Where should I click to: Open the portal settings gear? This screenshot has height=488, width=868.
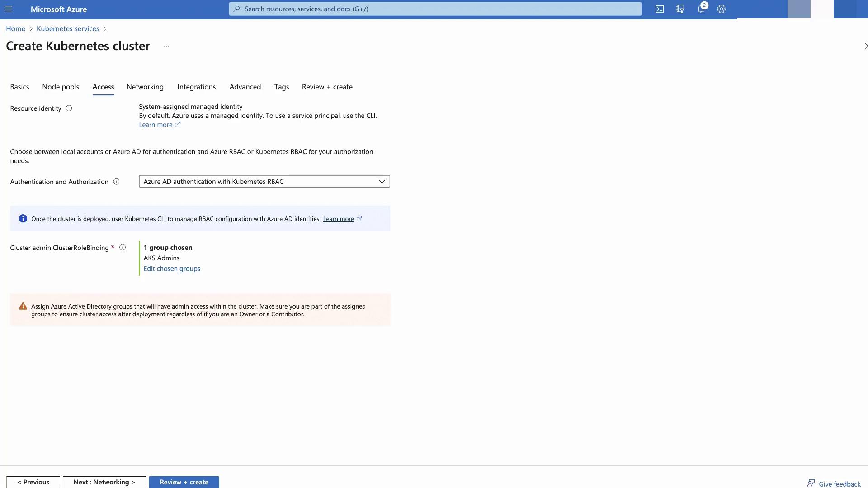pyautogui.click(x=722, y=9)
